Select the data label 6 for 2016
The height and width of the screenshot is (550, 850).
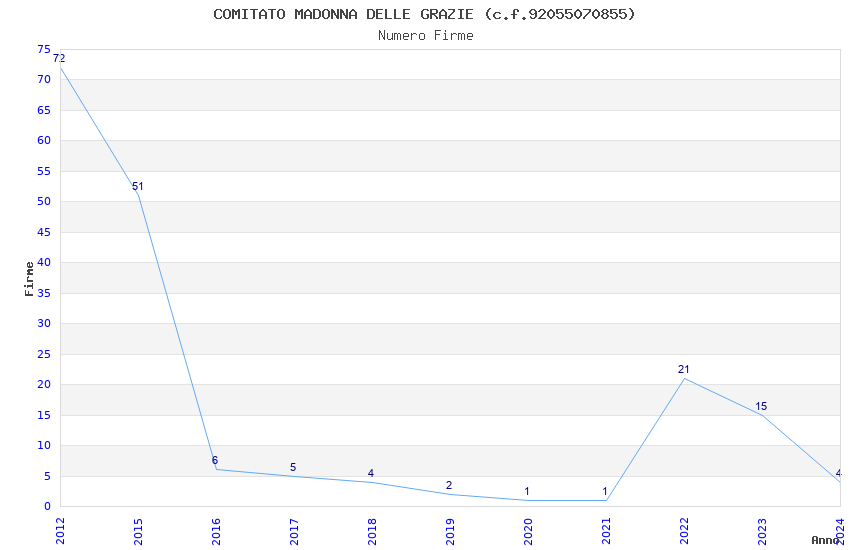(x=215, y=460)
